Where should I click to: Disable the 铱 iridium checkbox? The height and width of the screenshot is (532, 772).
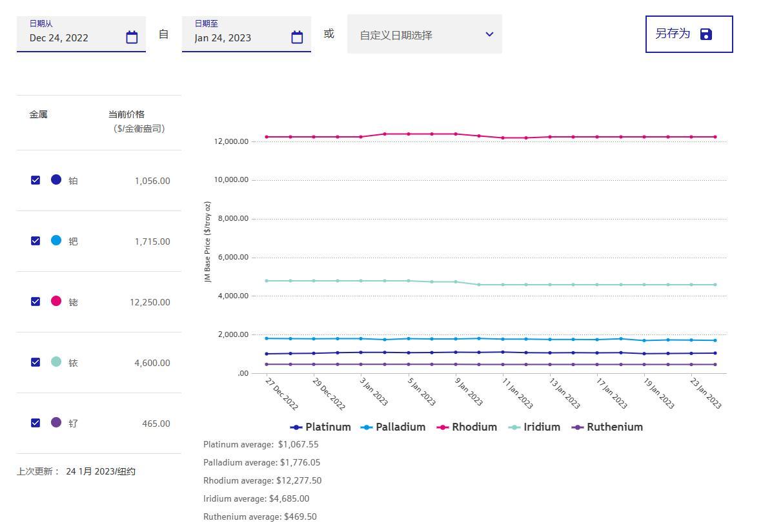tap(36, 362)
